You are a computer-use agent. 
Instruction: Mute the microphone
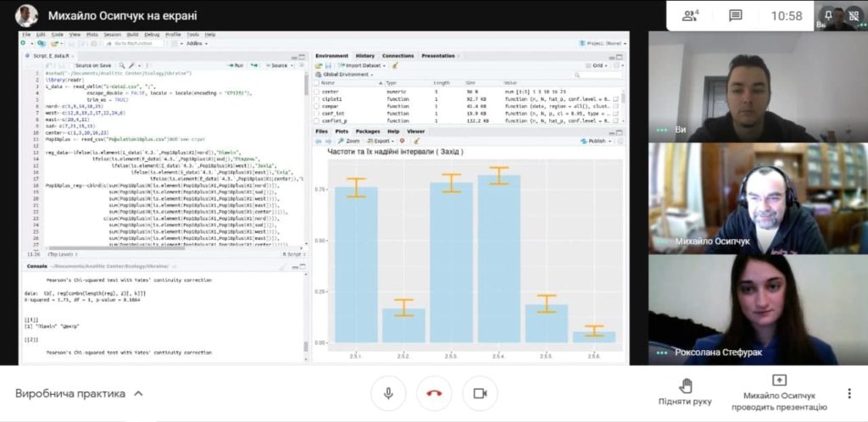point(388,394)
